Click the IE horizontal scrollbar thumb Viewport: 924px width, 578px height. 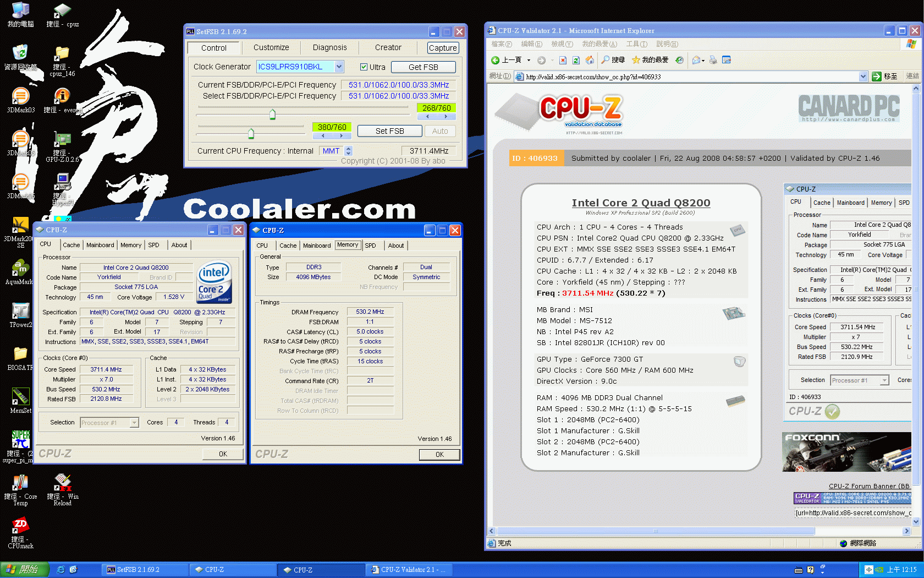(x=656, y=531)
